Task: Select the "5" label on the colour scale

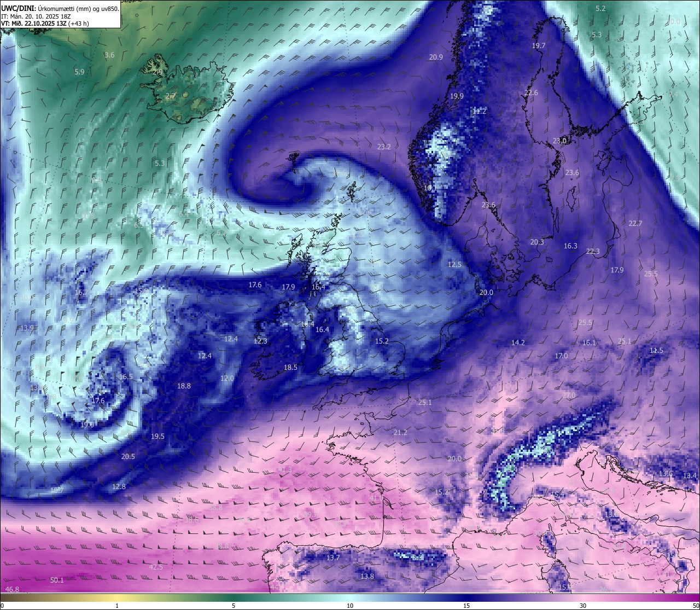Action: point(234,606)
